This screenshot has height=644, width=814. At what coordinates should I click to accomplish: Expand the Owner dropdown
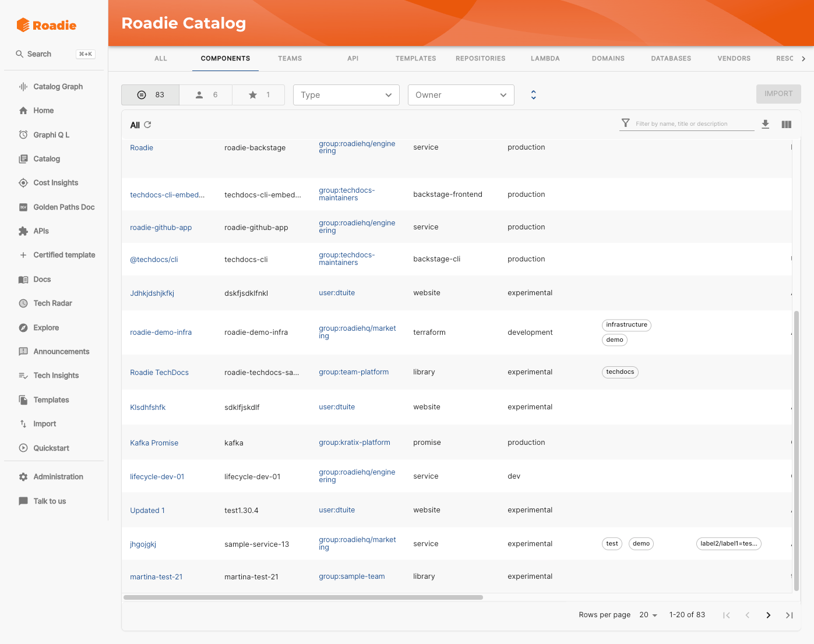tap(461, 94)
